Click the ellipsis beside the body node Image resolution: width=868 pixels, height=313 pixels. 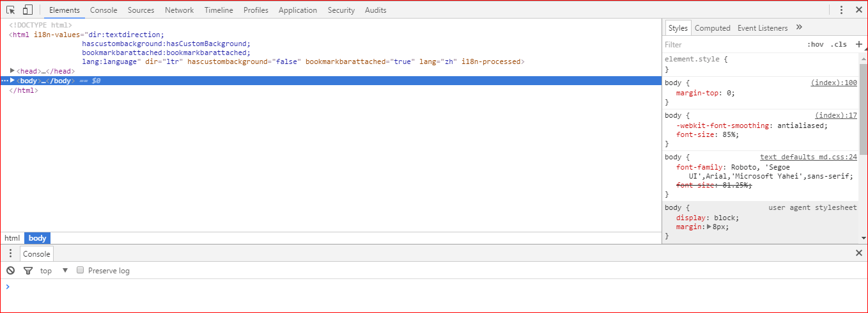(4, 81)
